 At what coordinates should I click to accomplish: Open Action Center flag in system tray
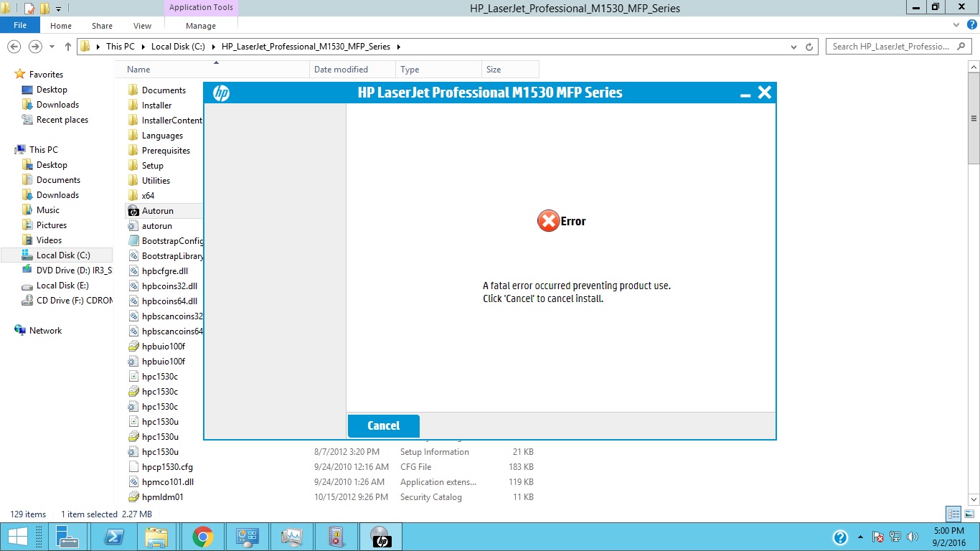coord(877,537)
